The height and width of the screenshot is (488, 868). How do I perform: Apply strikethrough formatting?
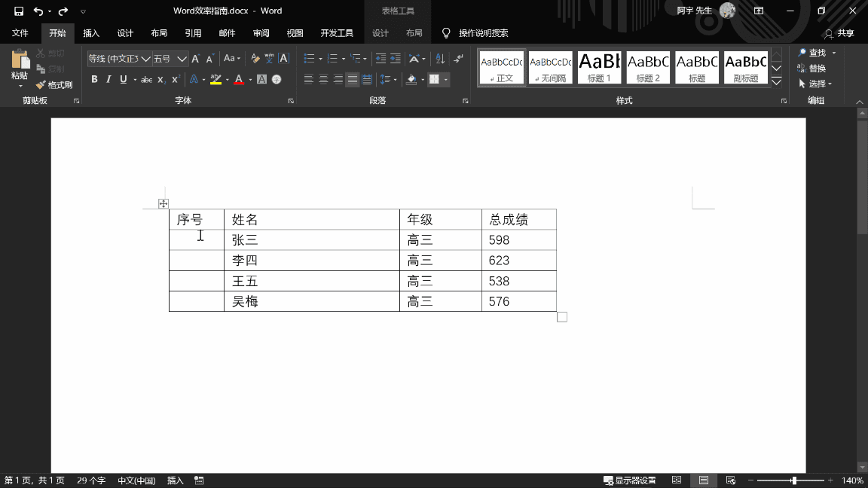click(x=146, y=80)
